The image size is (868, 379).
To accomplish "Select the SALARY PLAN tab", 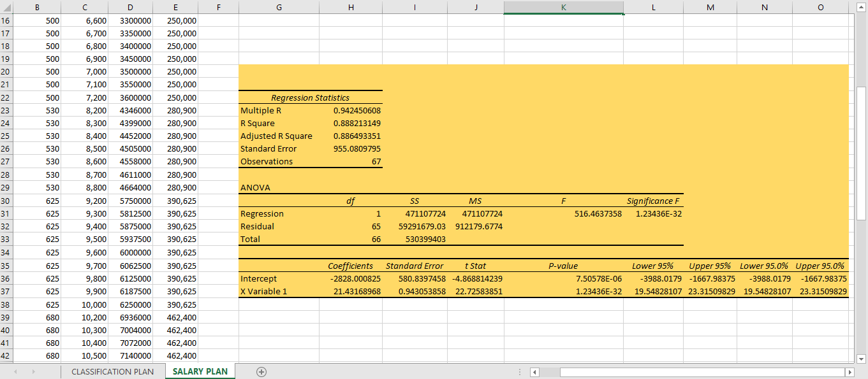I will click(x=200, y=371).
